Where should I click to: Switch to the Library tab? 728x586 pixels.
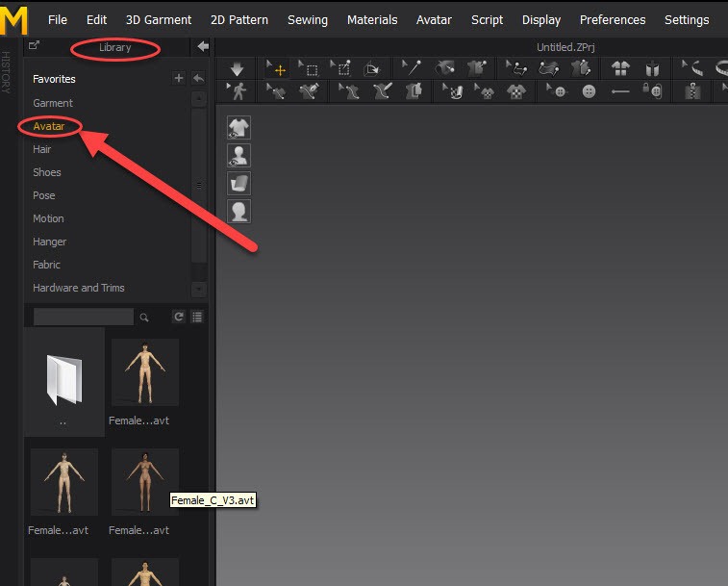click(x=114, y=47)
